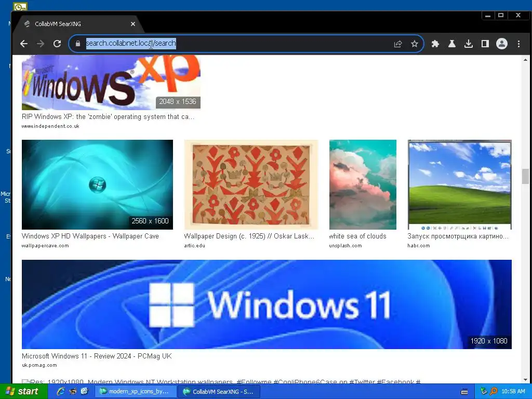Open Microsoft Windows 11 Review 2024 PCMag link
This screenshot has width=532, height=399.
point(97,356)
